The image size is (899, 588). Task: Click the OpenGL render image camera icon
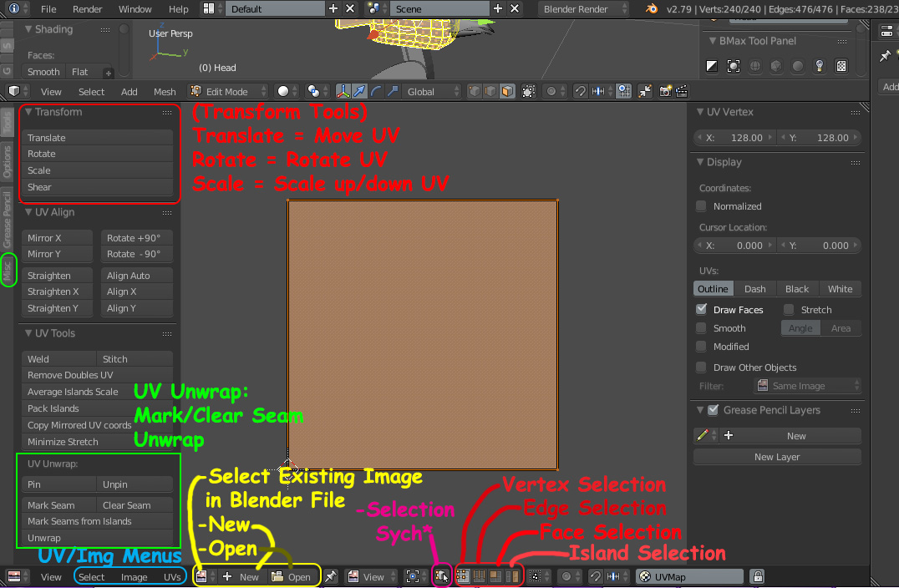click(665, 91)
